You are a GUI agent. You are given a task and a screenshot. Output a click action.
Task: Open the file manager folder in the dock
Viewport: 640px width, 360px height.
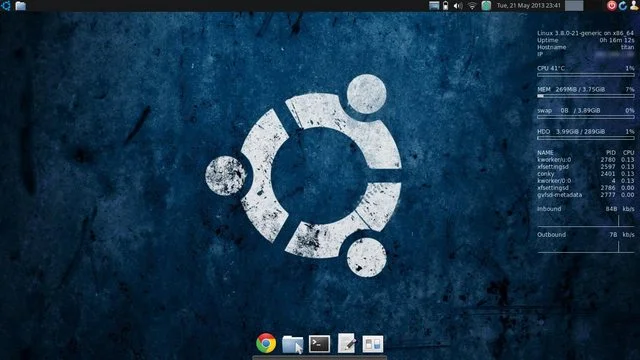(x=293, y=344)
